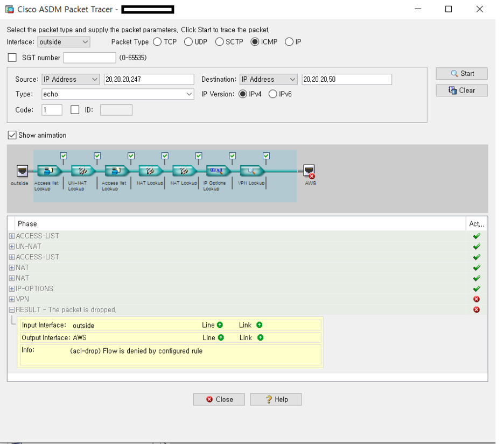Image resolution: width=504 pixels, height=444 pixels.
Task: Click the AWS interface port icon
Action: pyautogui.click(x=309, y=171)
